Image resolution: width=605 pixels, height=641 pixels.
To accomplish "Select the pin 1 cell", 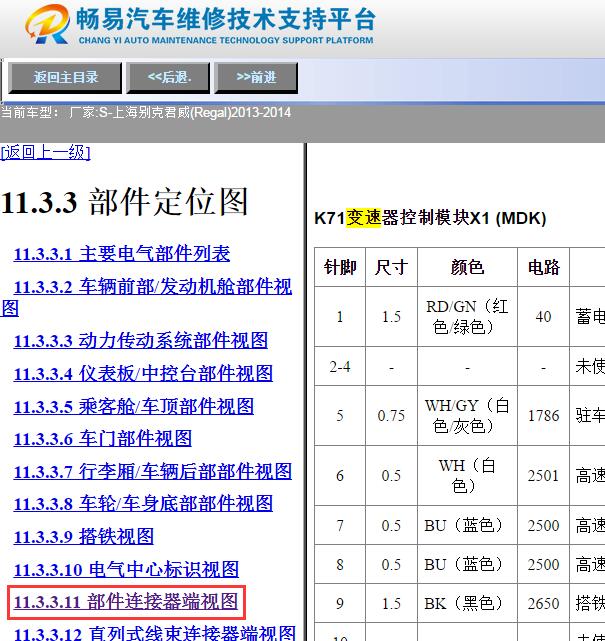I will point(340,317).
